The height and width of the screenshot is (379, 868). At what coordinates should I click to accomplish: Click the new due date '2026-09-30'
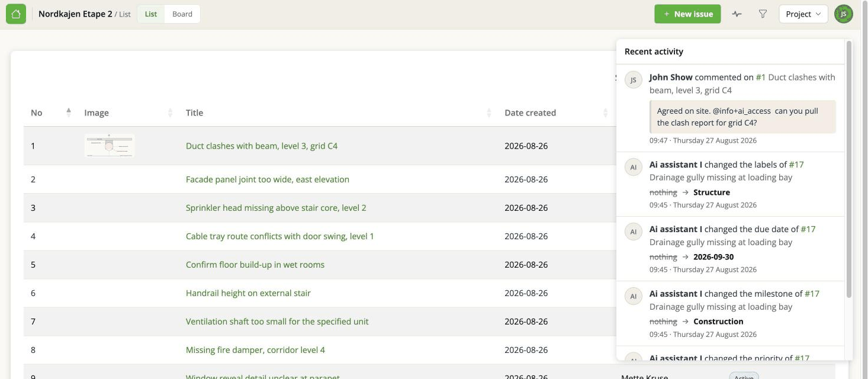tap(713, 257)
